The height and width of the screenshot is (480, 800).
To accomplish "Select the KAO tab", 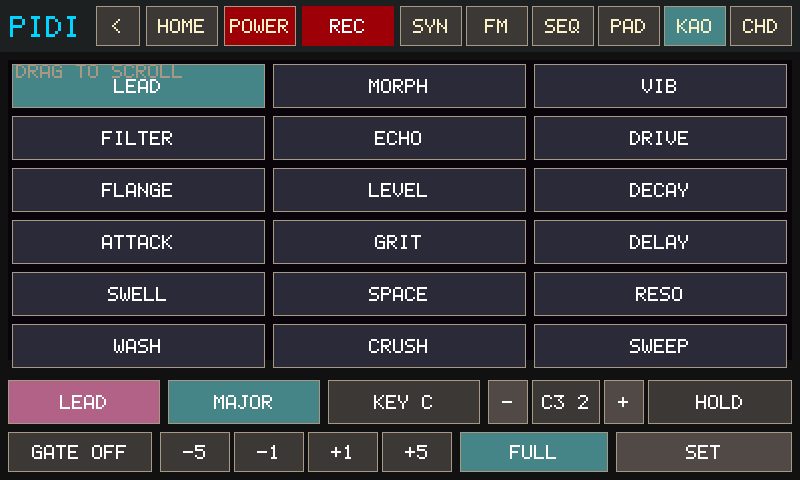I will (x=694, y=26).
